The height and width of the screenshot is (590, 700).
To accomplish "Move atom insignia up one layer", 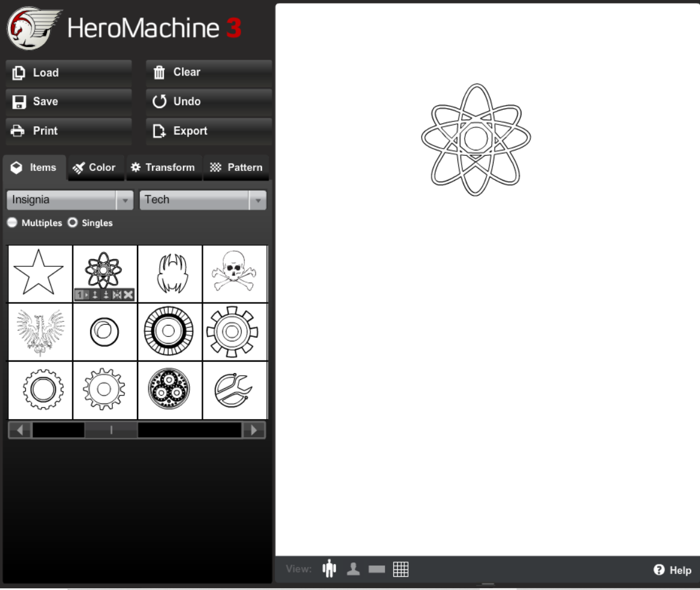I will click(95, 295).
